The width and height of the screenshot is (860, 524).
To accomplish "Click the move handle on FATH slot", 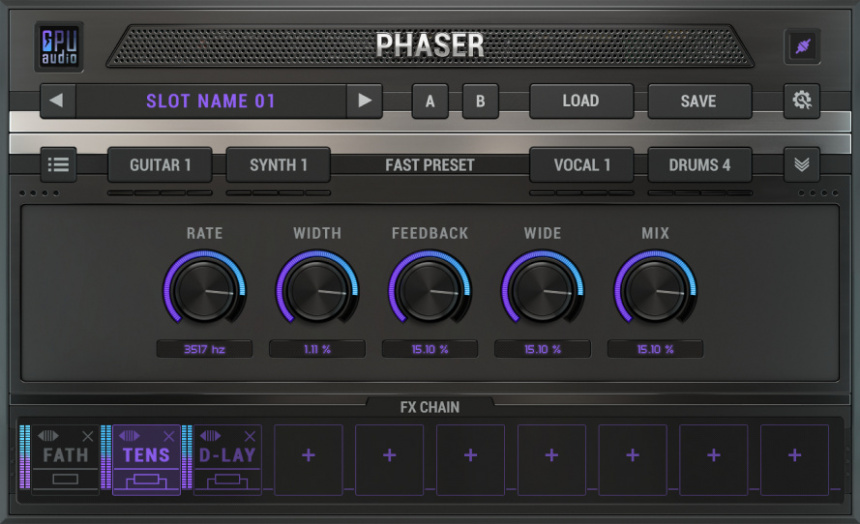I will tap(48, 436).
